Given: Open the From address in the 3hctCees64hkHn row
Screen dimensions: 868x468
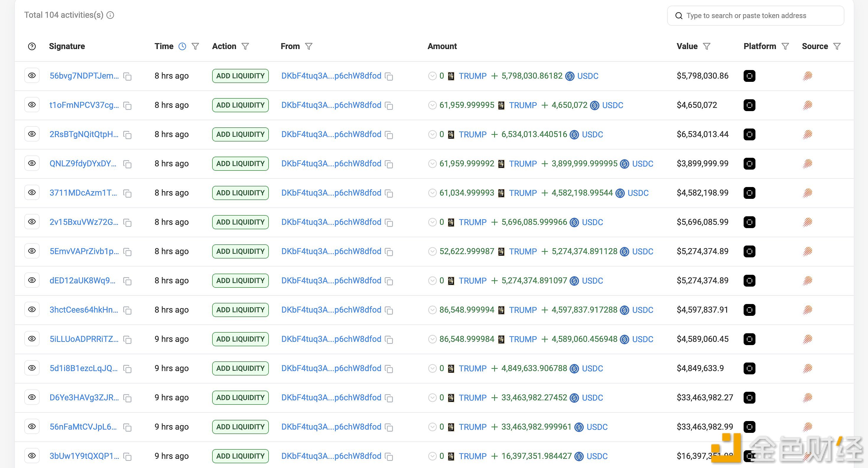Looking at the screenshot, I should point(331,310).
